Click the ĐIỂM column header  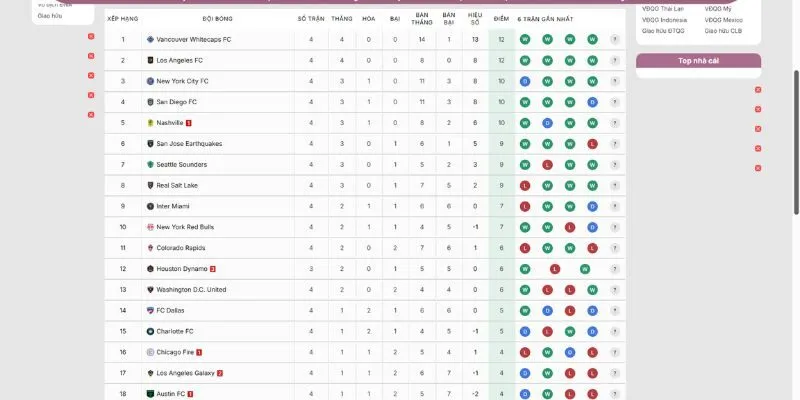click(501, 19)
